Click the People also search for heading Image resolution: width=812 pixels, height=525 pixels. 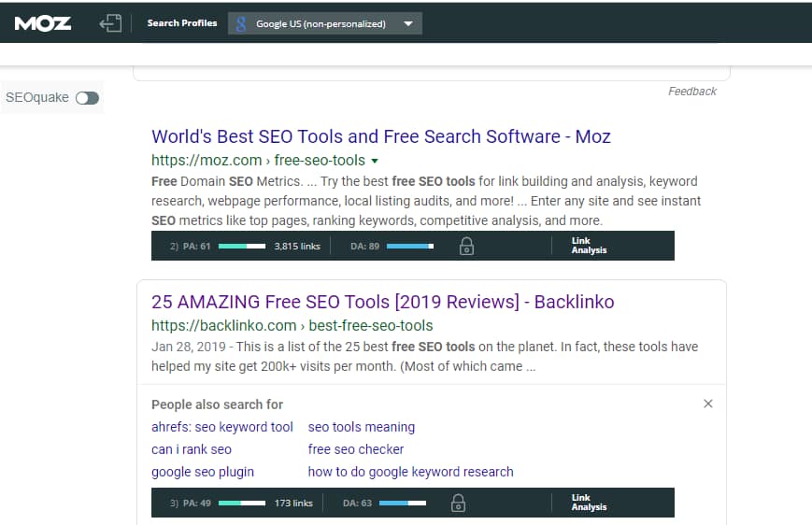(217, 404)
